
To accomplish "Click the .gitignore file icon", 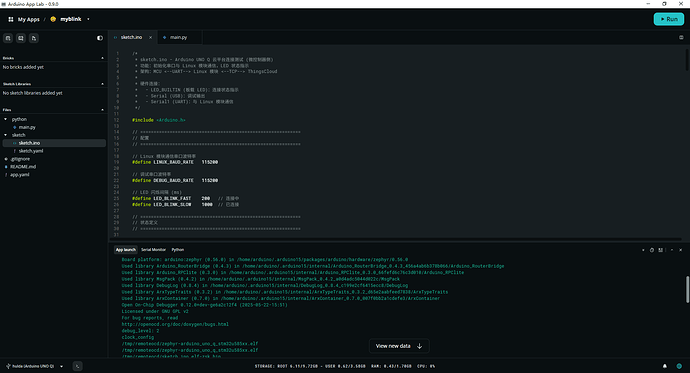I will pyautogui.click(x=6, y=159).
